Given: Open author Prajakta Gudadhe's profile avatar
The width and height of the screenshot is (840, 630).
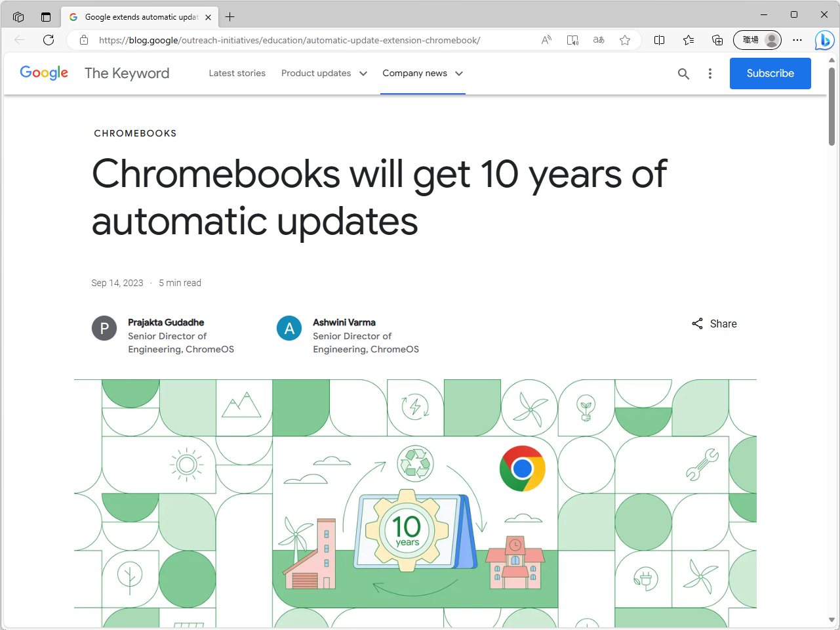Looking at the screenshot, I should point(104,328).
